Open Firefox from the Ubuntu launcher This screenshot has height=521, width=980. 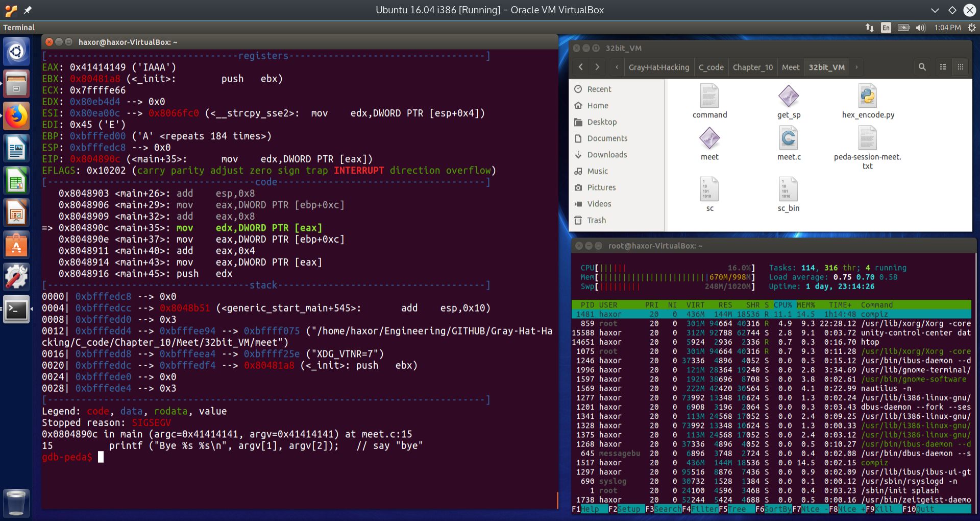click(x=16, y=116)
